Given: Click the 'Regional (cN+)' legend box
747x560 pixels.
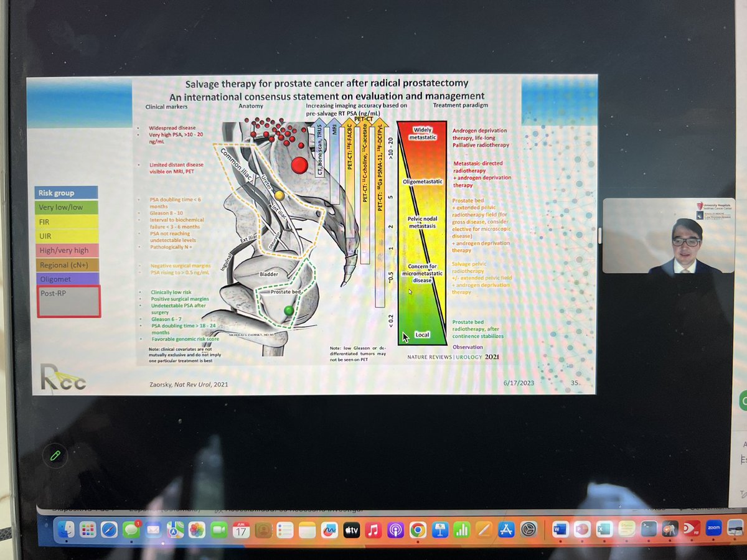Looking at the screenshot, I should (68, 264).
